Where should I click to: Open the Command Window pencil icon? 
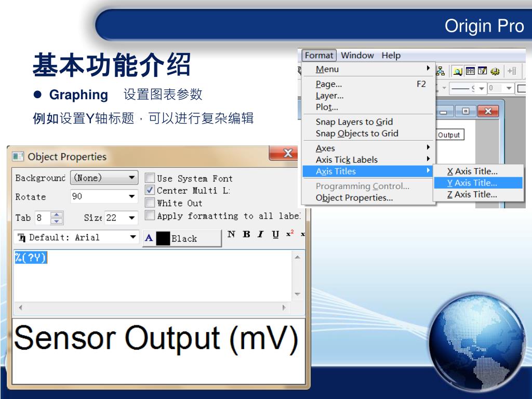482,71
